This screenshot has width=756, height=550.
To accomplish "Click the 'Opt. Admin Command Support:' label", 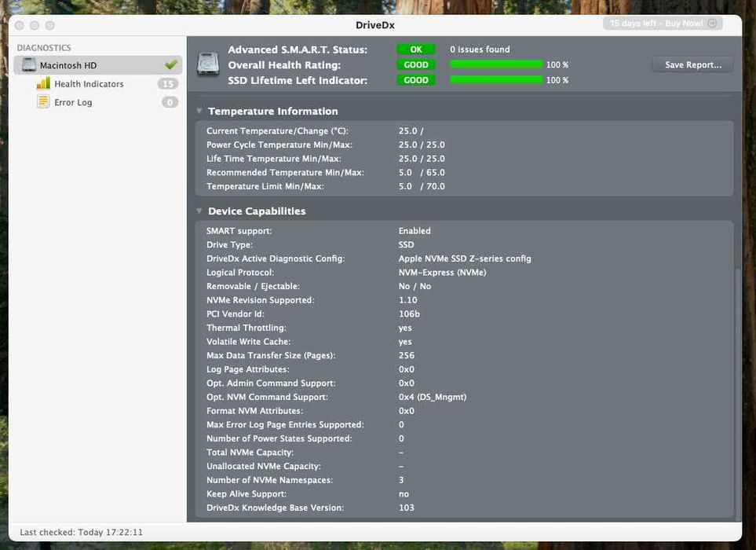I will point(271,383).
